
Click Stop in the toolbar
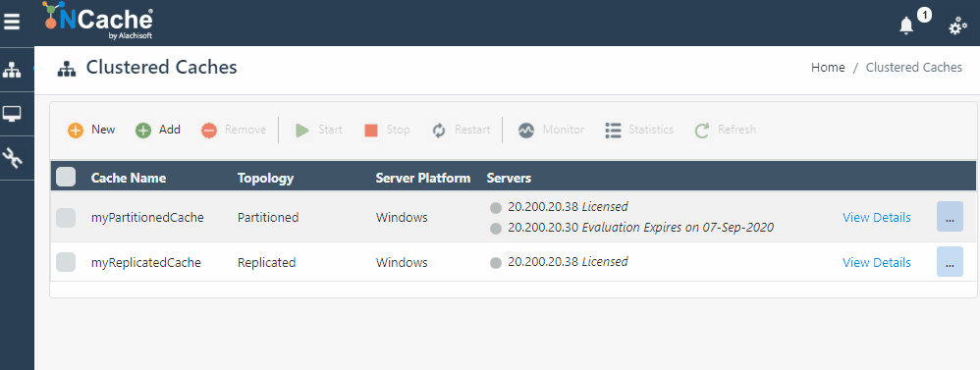click(x=387, y=130)
